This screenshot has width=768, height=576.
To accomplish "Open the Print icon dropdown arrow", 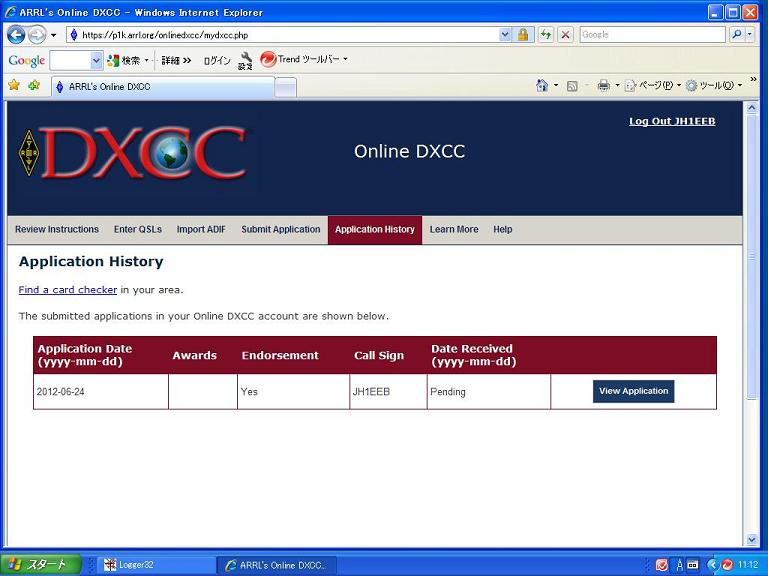I will [617, 85].
